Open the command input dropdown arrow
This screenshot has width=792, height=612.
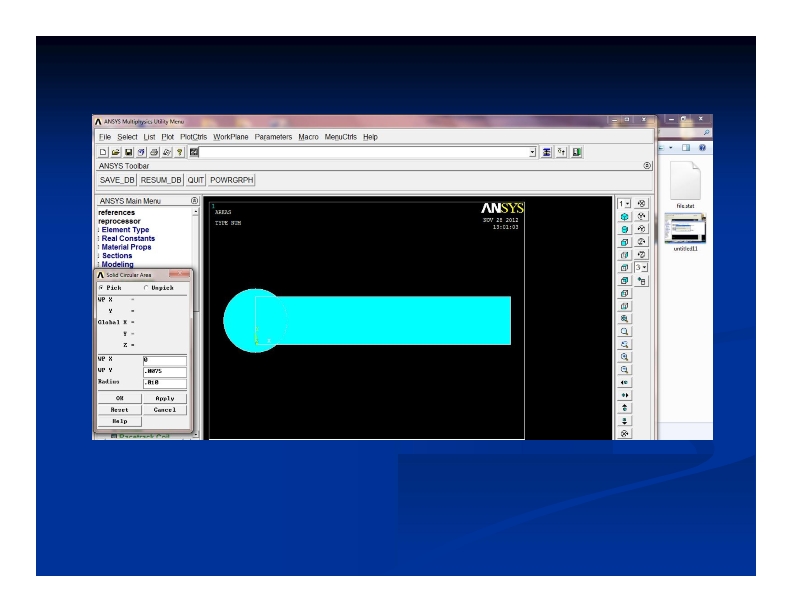pyautogui.click(x=532, y=152)
